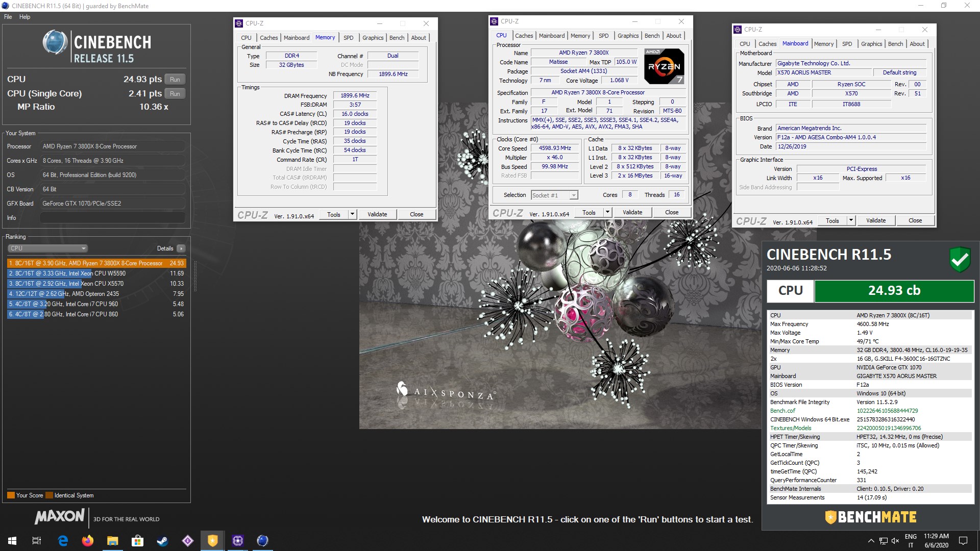This screenshot has width=980, height=551.
Task: Switch to the Cinebench taskbar icon
Action: pyautogui.click(x=262, y=541)
